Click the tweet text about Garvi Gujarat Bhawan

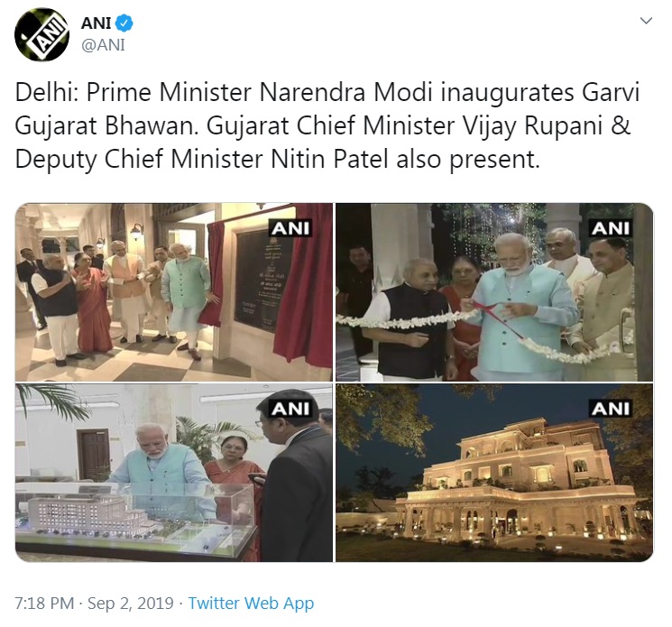coord(327,125)
